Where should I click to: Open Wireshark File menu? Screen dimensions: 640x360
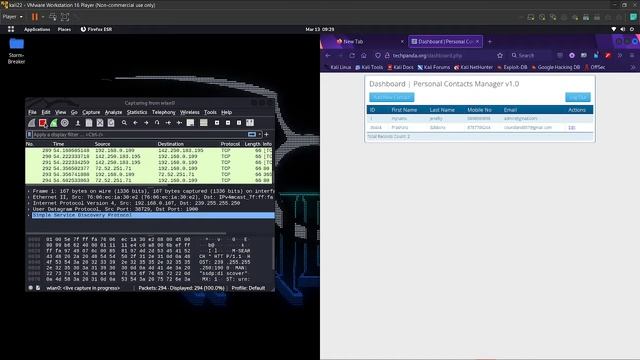click(x=32, y=112)
